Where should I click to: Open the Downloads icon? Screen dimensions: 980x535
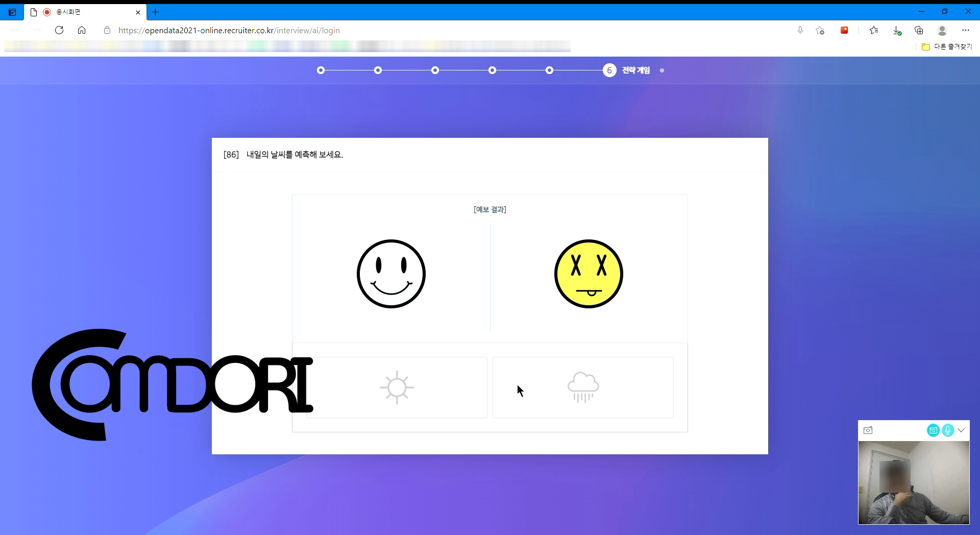tap(897, 30)
